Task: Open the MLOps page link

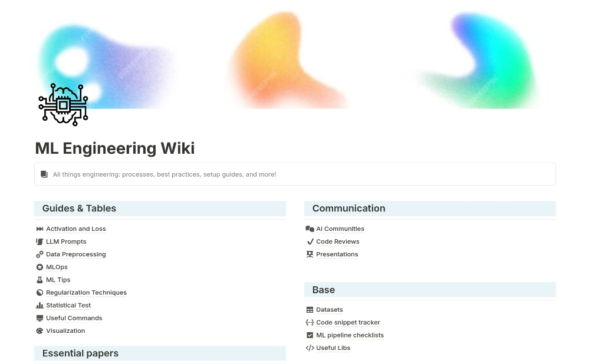Action: 57,267
